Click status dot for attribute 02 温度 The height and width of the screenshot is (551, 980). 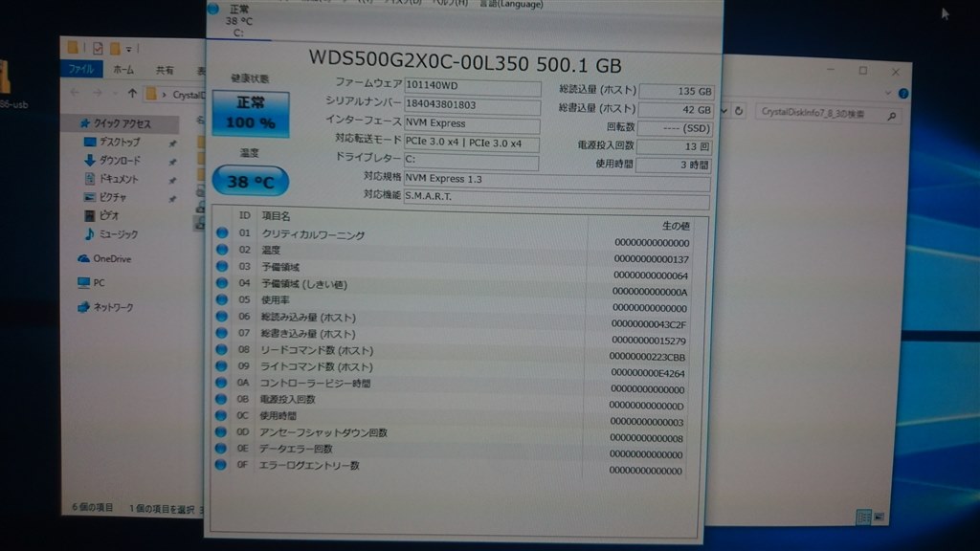[222, 250]
